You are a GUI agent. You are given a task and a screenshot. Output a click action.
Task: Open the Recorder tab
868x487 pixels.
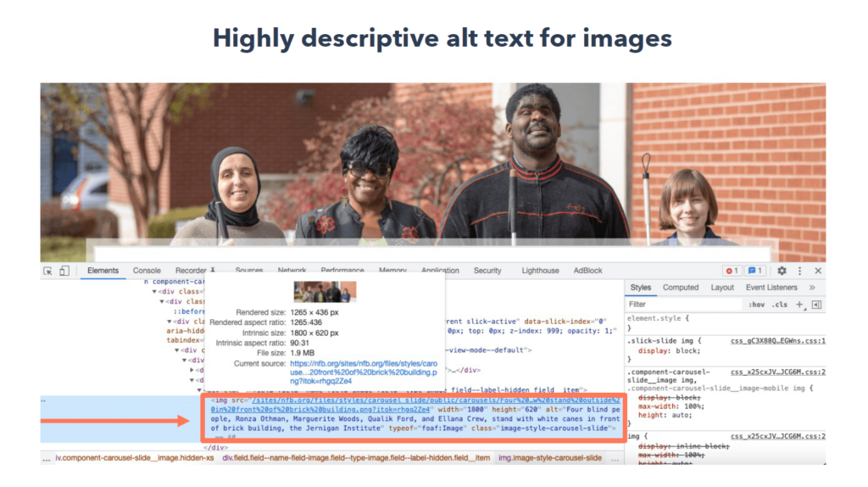point(191,271)
